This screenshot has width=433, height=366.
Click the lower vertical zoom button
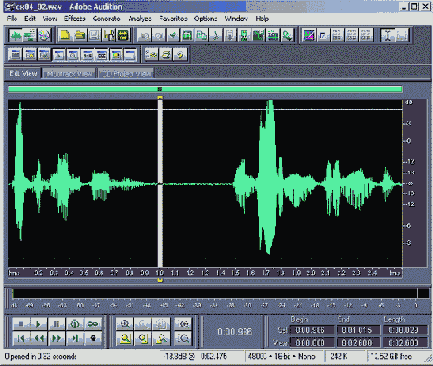tap(183, 339)
